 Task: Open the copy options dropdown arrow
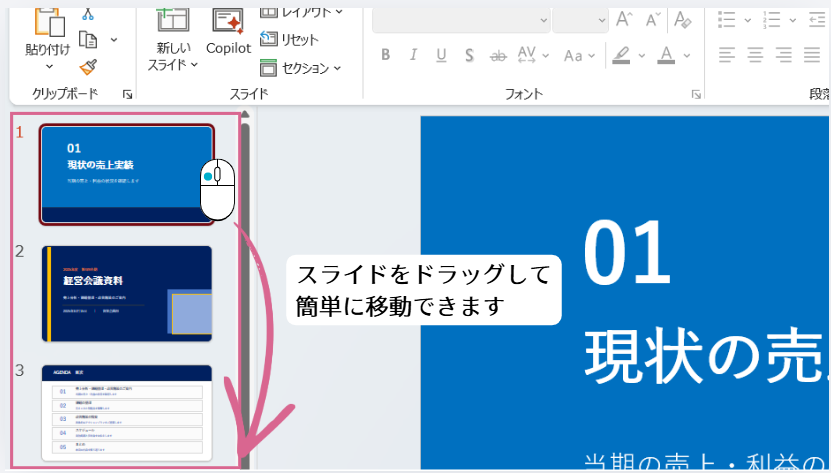(114, 40)
